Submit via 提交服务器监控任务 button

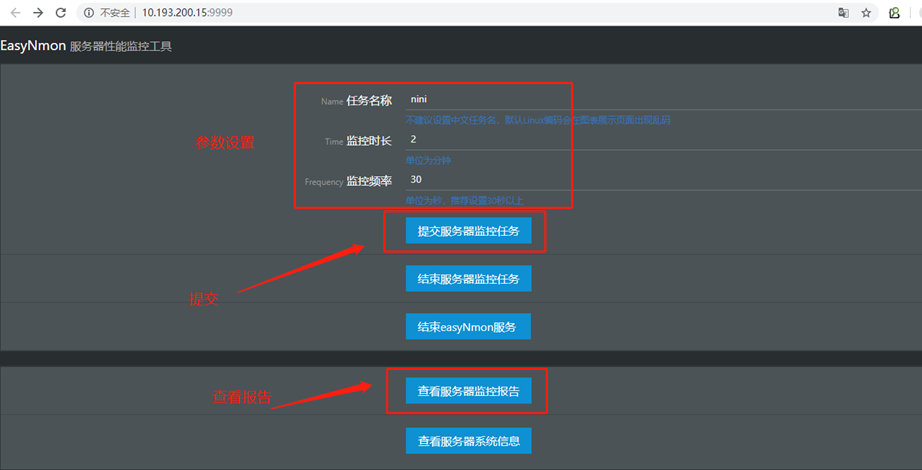point(469,231)
